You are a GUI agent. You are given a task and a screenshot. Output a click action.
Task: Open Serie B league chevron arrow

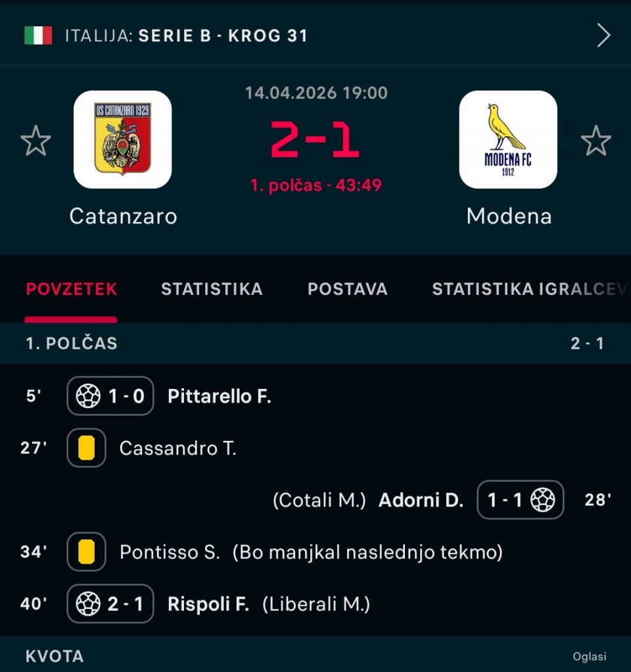coord(603,35)
